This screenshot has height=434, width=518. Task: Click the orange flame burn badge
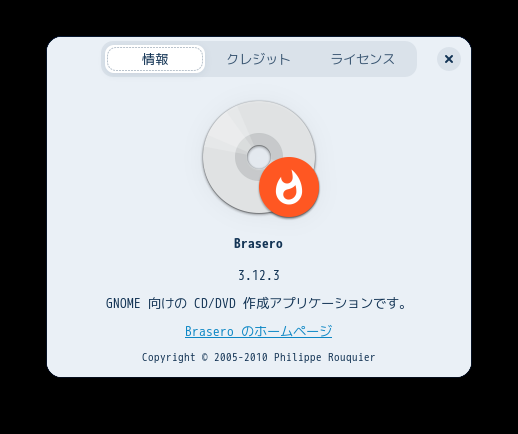click(289, 187)
